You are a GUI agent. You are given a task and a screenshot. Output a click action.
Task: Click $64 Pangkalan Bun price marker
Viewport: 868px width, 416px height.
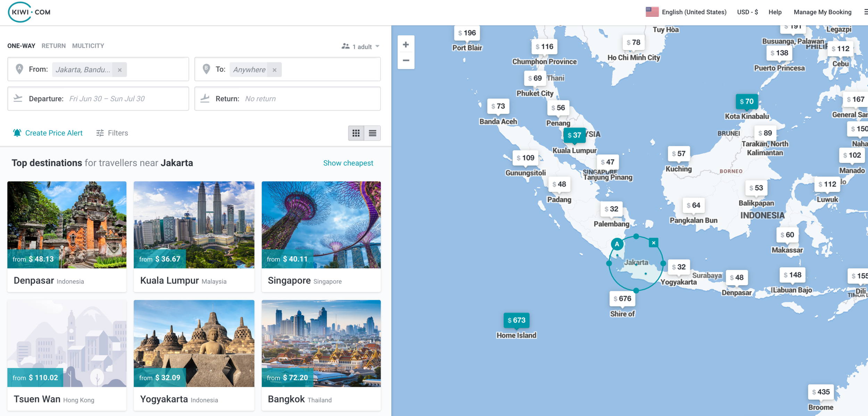693,205
